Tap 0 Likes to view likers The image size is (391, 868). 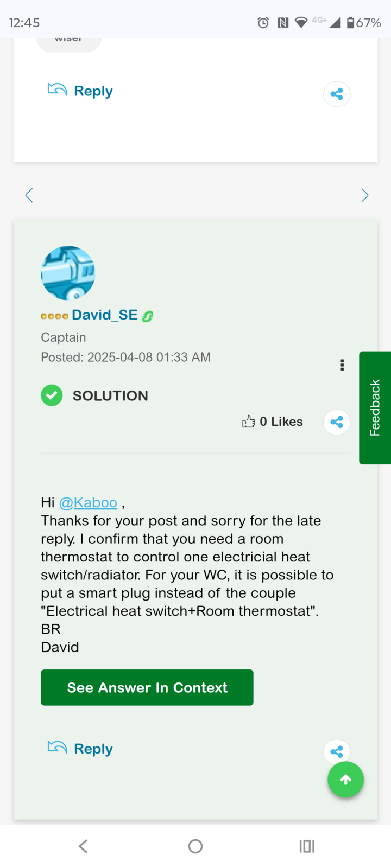(x=281, y=422)
